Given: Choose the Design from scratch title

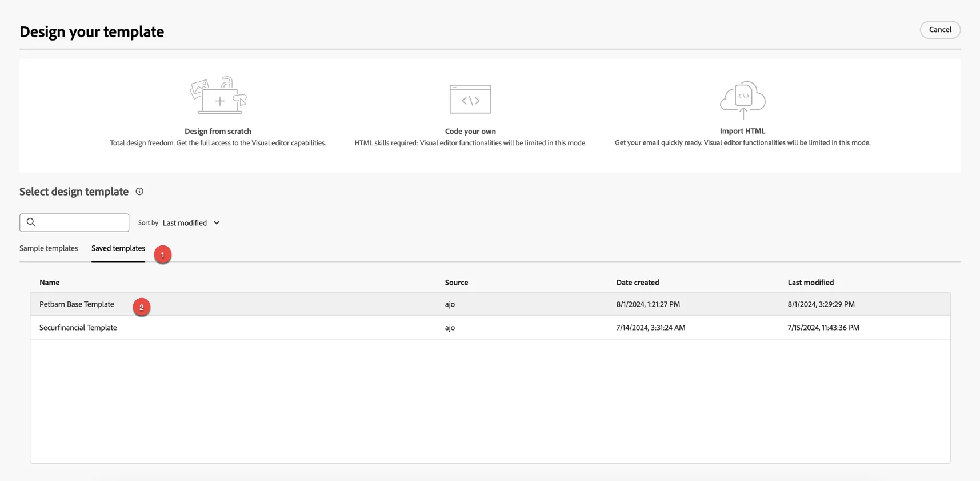Looking at the screenshot, I should click(218, 131).
